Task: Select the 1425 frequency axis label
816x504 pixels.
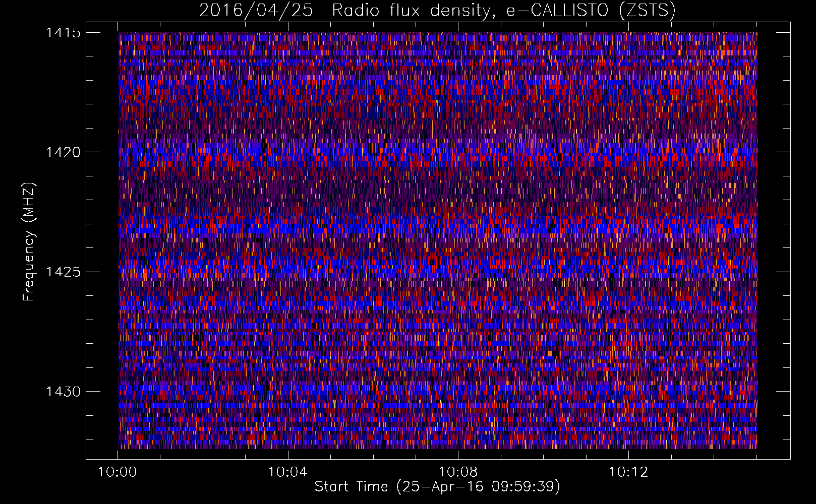Action: pos(63,272)
